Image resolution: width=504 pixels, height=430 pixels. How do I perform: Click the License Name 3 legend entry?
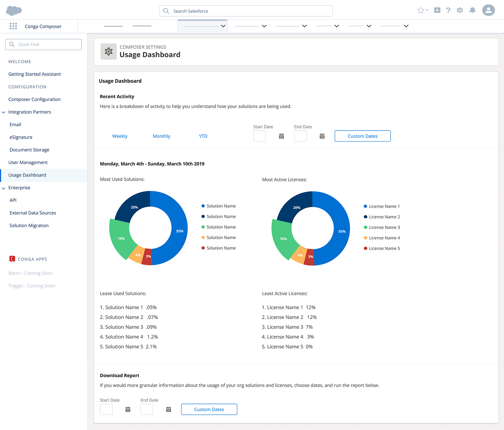pos(382,228)
